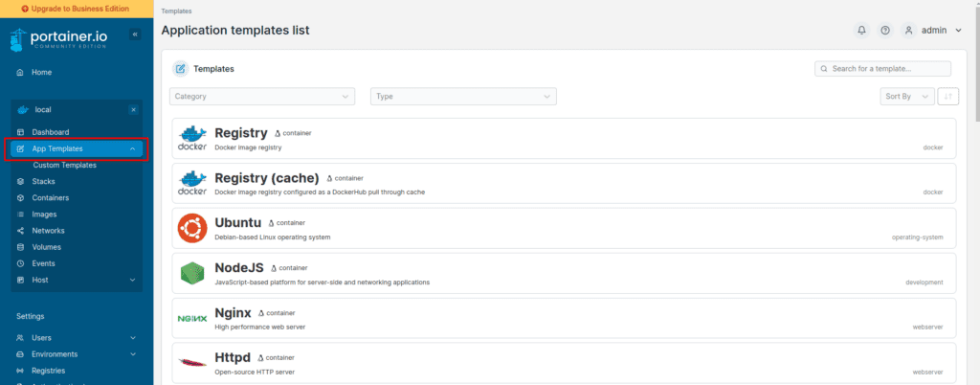980x385 pixels.
Task: Click the Templates breadcrumb link
Action: click(176, 11)
